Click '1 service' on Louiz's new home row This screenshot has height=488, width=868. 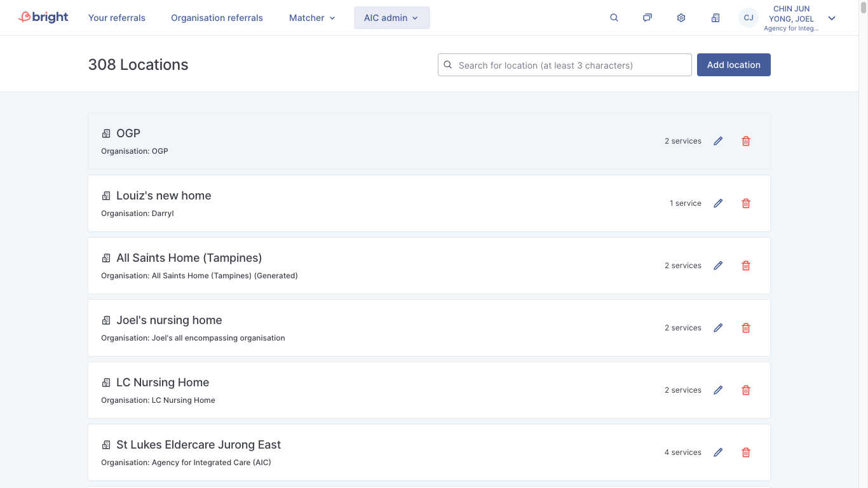click(x=686, y=203)
